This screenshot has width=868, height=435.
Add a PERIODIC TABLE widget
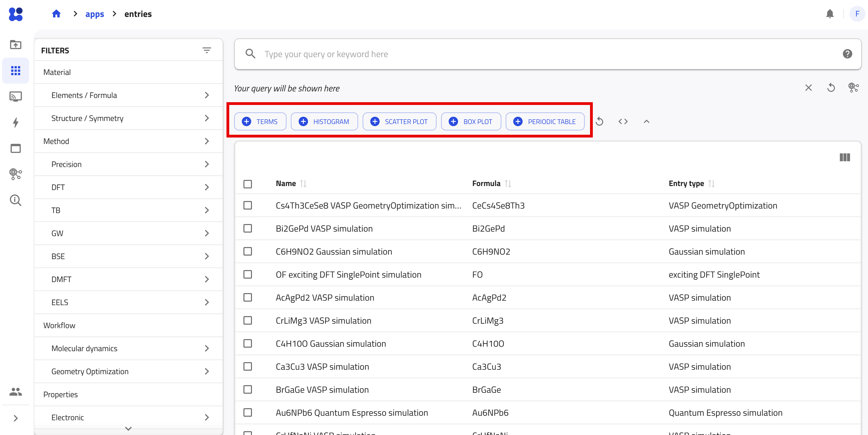point(545,121)
